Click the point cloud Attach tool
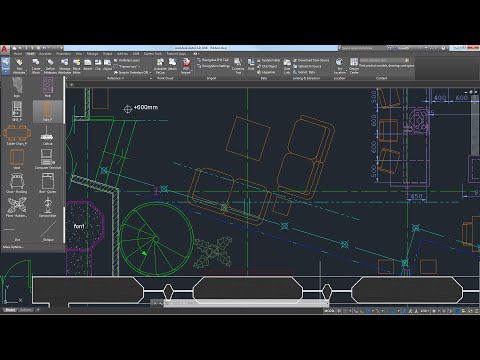 click(x=172, y=64)
